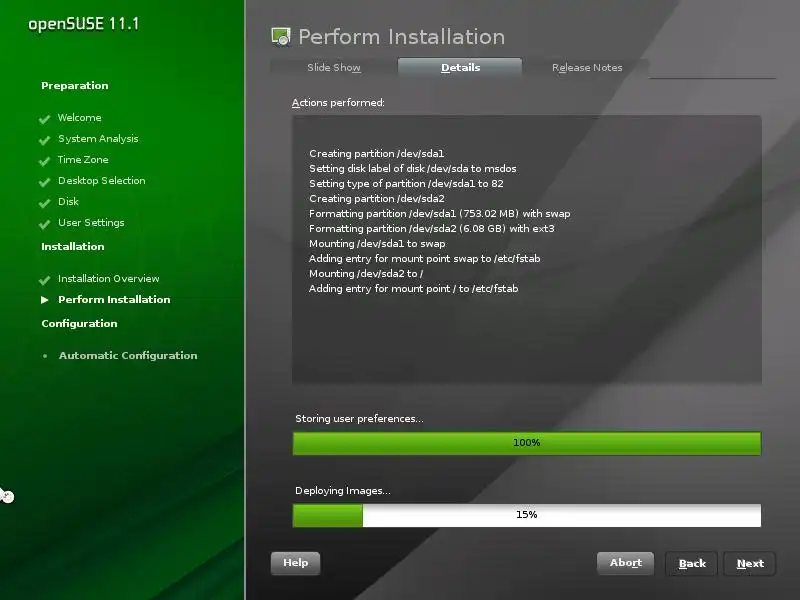This screenshot has height=600, width=800.
Task: Click the Configuration section heading
Action: click(79, 323)
